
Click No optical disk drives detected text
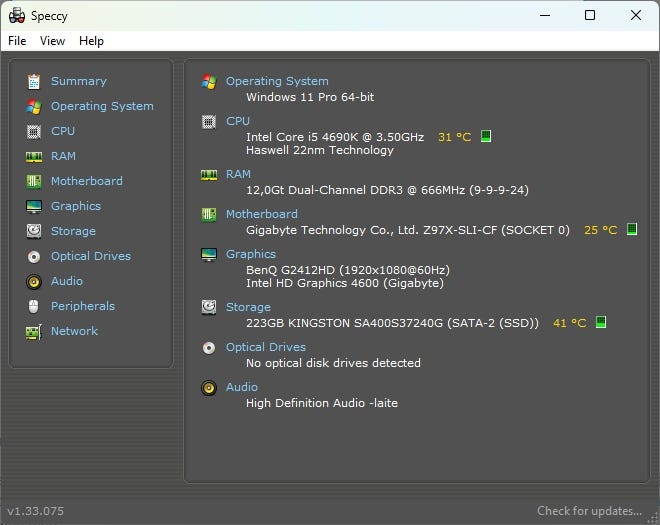pos(333,363)
